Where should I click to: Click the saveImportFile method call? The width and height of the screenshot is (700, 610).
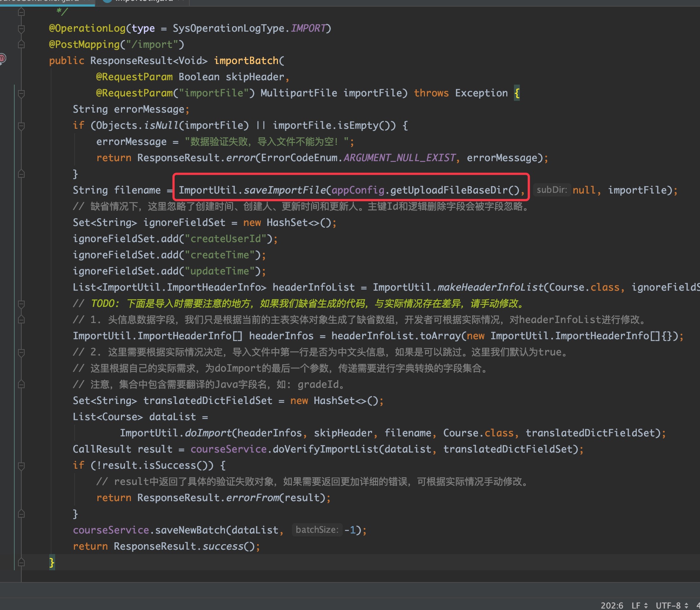click(x=284, y=190)
